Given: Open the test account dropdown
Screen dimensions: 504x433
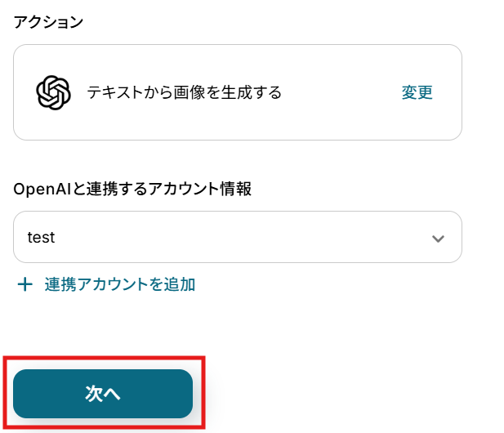Looking at the screenshot, I should pyautogui.click(x=237, y=238).
